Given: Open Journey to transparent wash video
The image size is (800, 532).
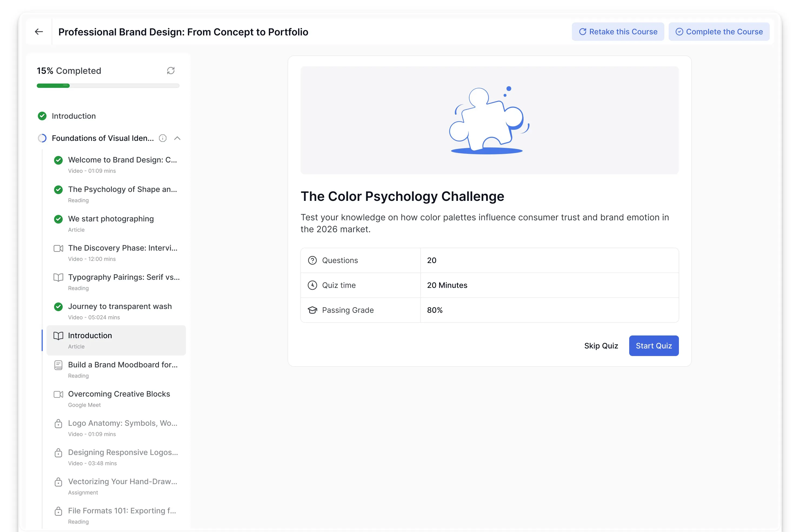Looking at the screenshot, I should [116, 311].
